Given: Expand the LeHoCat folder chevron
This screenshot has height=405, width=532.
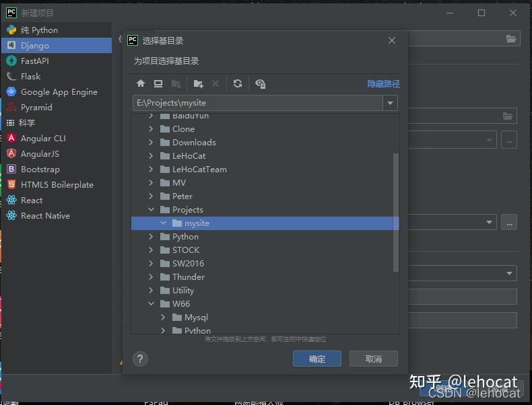Looking at the screenshot, I should click(151, 156).
